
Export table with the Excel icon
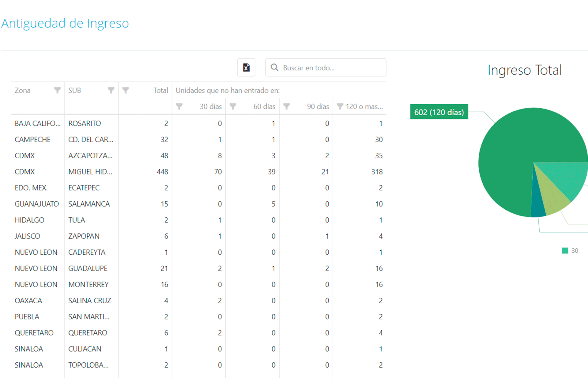coord(246,67)
